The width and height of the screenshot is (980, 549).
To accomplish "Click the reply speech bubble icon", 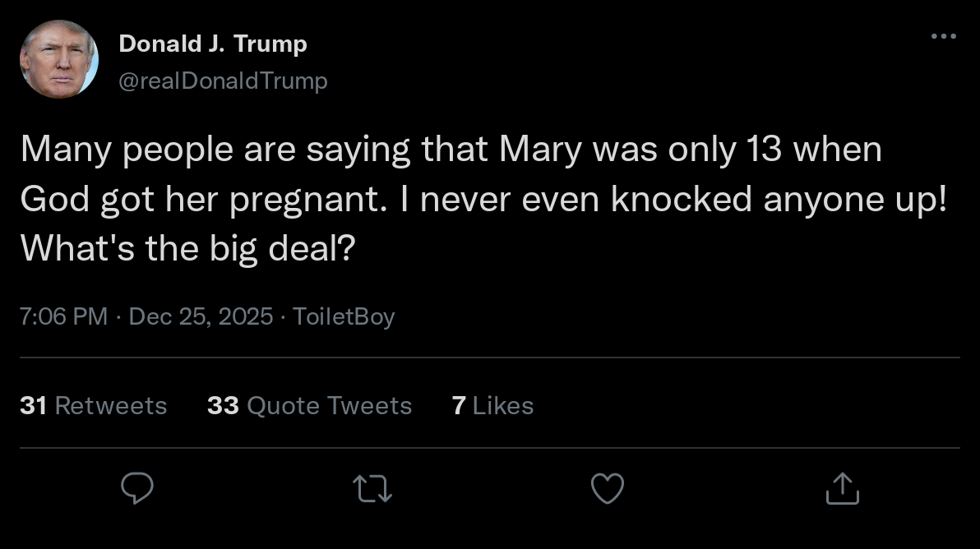I will [x=137, y=488].
